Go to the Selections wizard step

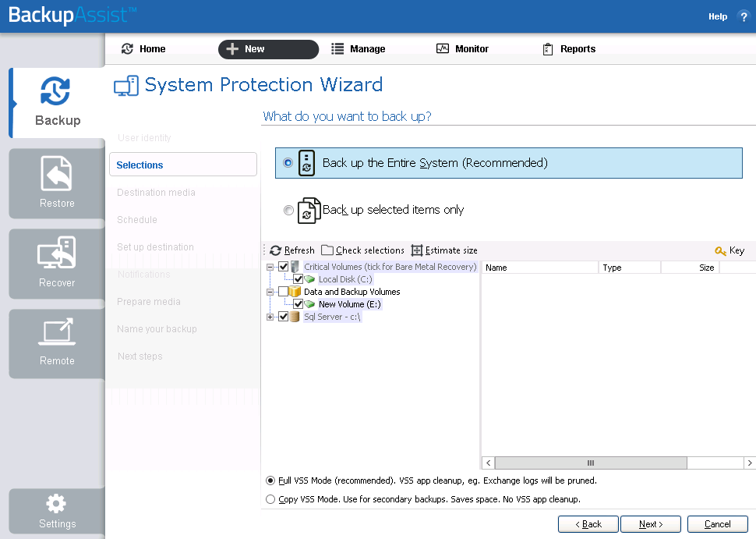183,165
